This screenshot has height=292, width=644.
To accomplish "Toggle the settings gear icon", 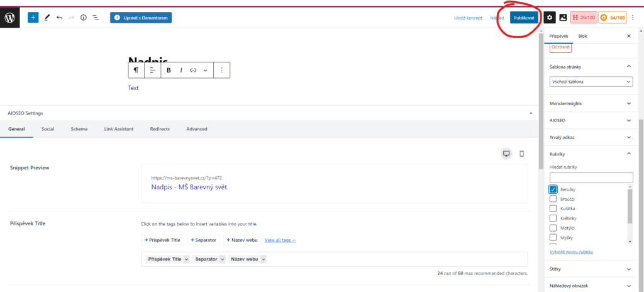I will [550, 18].
